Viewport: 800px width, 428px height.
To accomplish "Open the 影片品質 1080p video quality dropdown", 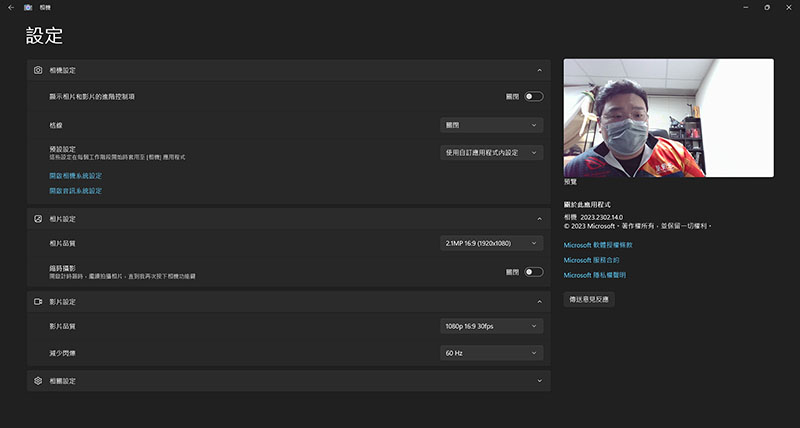I will click(x=491, y=326).
